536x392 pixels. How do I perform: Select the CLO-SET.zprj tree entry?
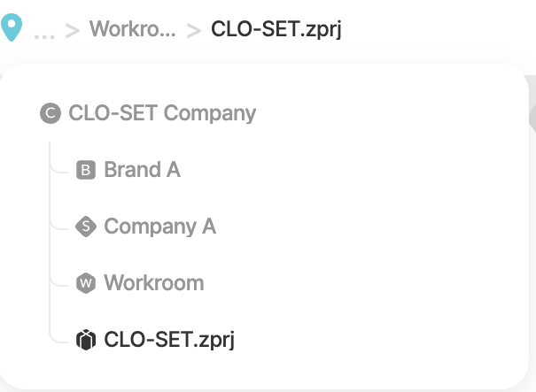point(169,340)
